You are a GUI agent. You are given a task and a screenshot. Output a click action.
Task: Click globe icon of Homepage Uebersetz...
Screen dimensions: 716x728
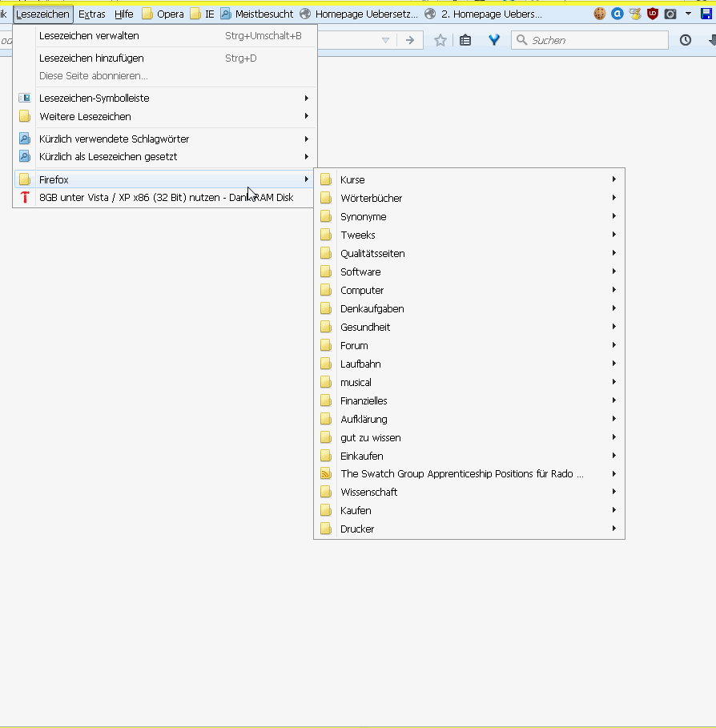point(305,14)
